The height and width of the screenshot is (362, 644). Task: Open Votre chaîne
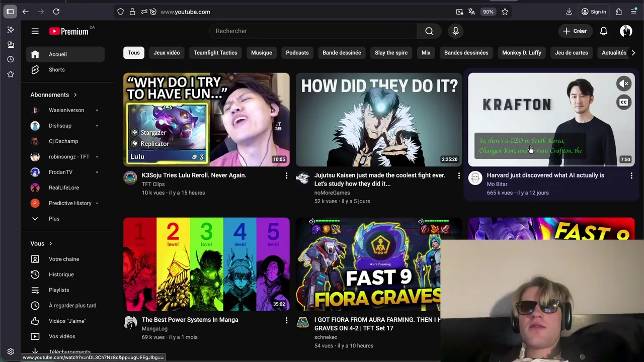65,259
